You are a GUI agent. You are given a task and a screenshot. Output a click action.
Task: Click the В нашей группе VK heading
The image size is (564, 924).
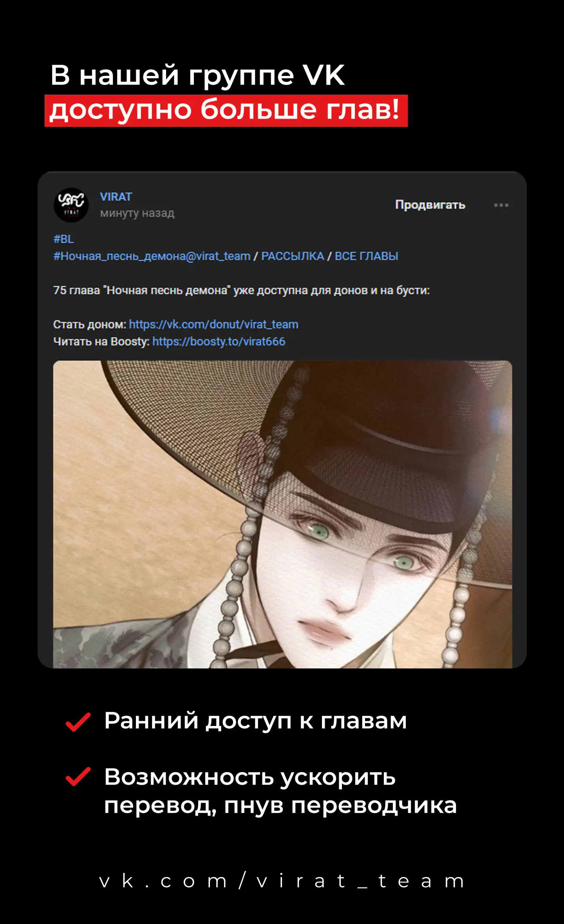tap(197, 75)
